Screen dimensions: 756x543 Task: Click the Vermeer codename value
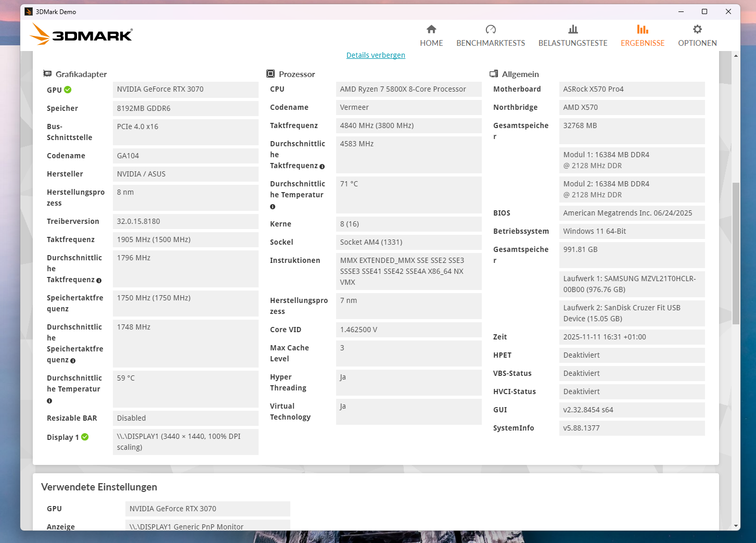coord(409,107)
